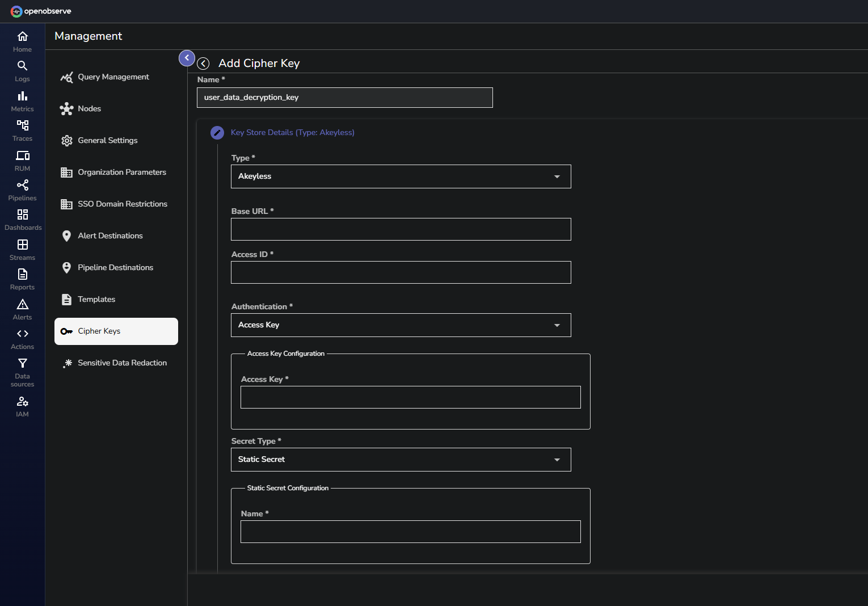
Task: Open Streams in the sidebar
Action: 22,245
